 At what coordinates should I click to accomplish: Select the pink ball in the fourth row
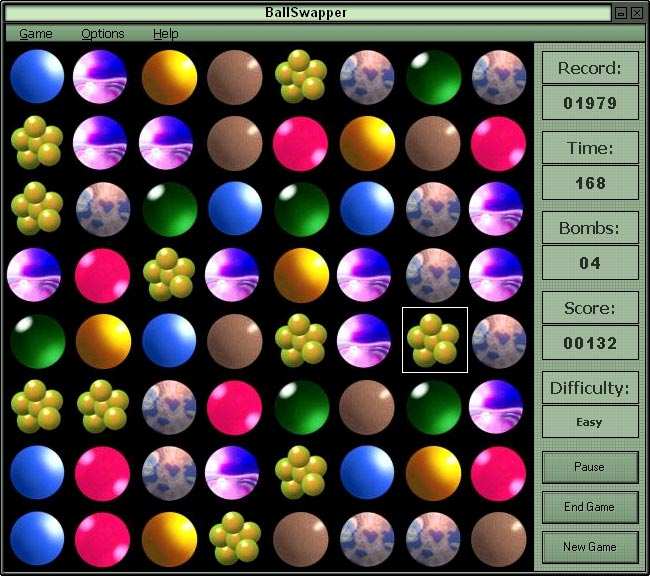(x=102, y=275)
